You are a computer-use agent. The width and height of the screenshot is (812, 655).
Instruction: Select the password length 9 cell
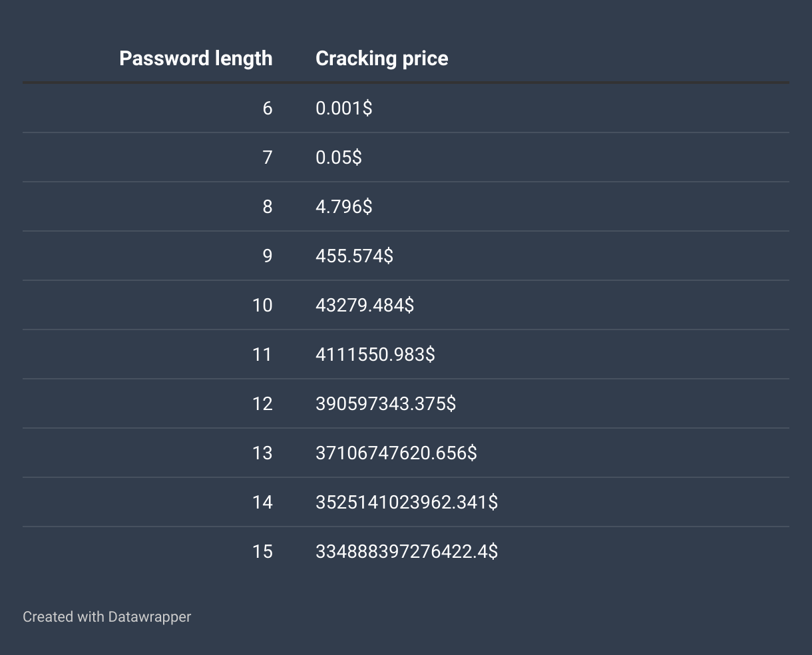[268, 256]
